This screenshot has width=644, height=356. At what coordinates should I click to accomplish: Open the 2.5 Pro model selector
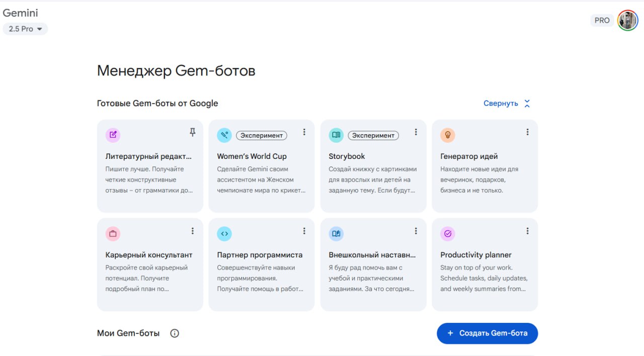[25, 29]
